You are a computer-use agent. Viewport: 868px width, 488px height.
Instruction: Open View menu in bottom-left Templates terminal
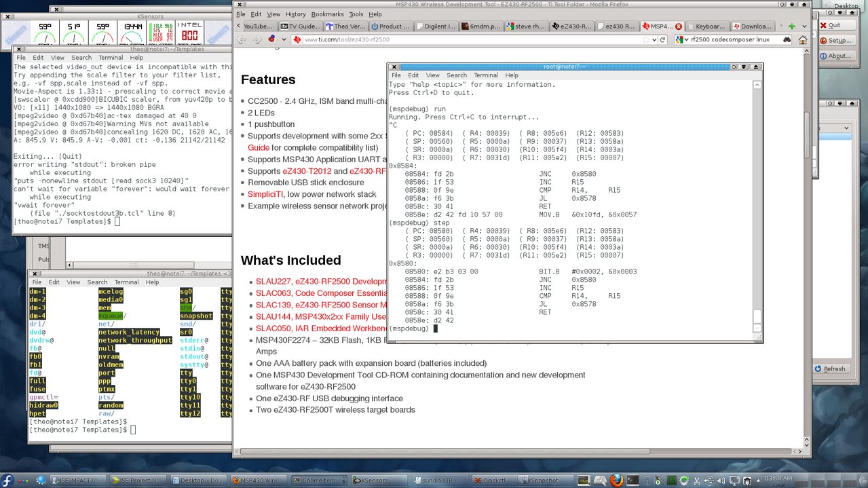click(73, 282)
